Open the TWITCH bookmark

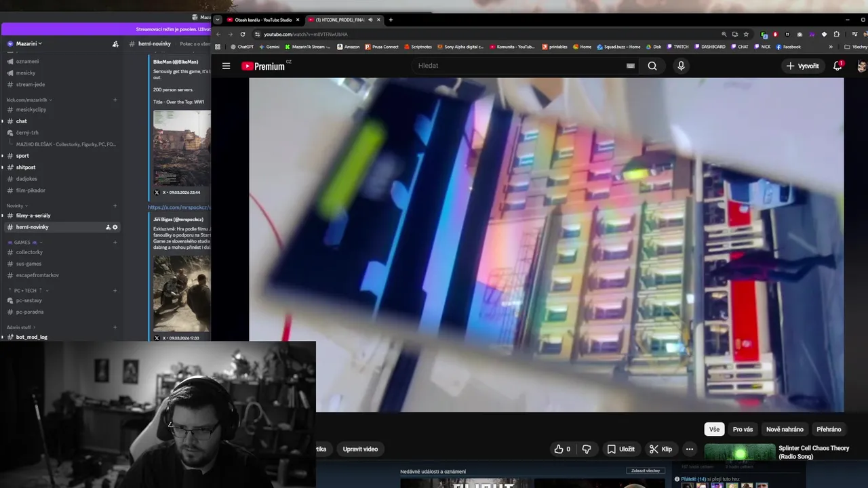[x=677, y=47]
